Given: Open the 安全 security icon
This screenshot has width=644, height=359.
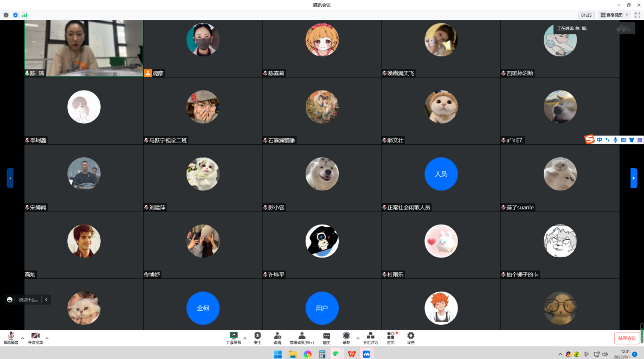Looking at the screenshot, I should (x=257, y=338).
